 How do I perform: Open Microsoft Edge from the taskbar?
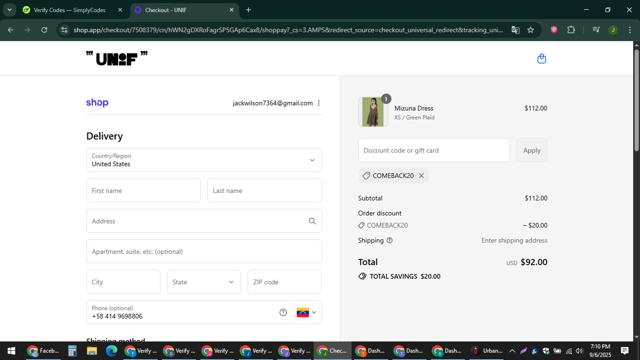111,351
